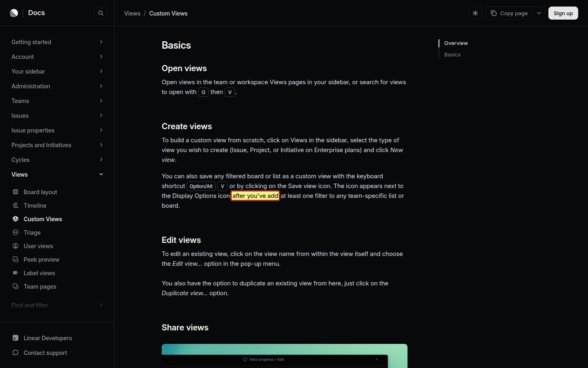This screenshot has height=368, width=588.
Task: Click the Linear logo icon
Action: click(14, 13)
